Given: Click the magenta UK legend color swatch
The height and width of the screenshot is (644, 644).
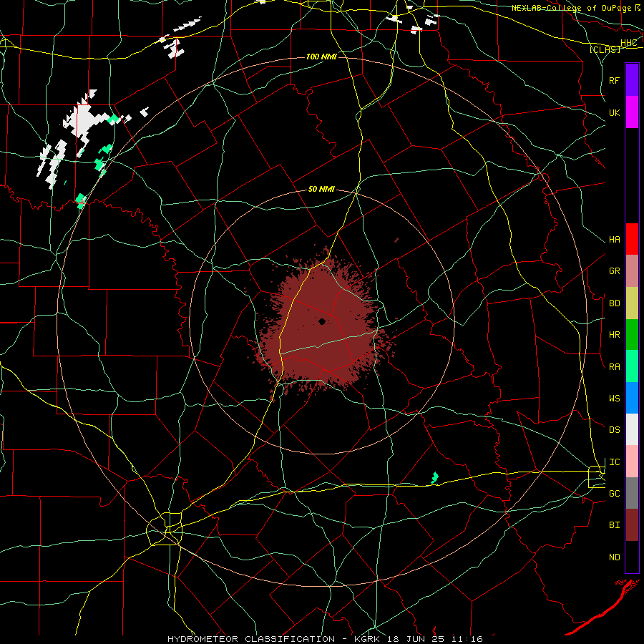Looking at the screenshot, I should [x=632, y=112].
